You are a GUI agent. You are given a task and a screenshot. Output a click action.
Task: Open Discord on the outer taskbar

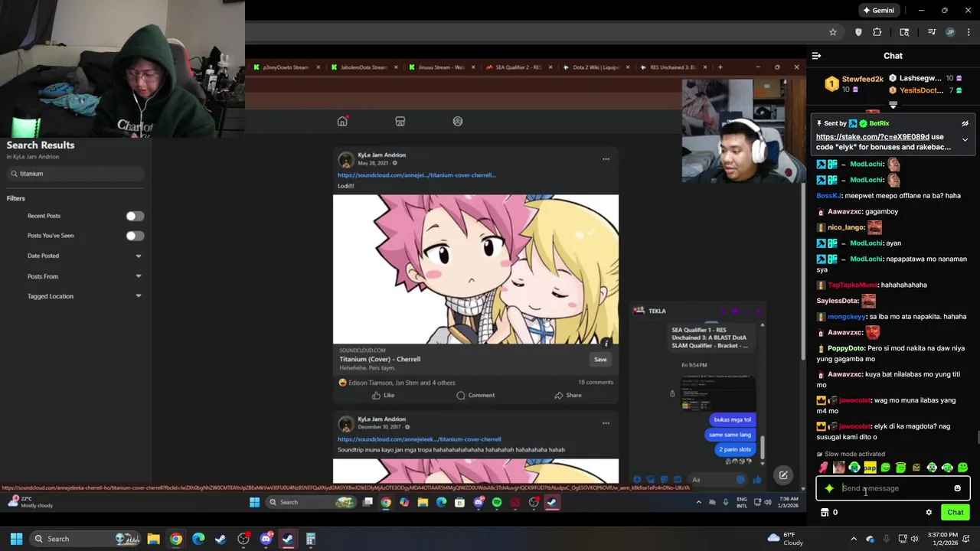(x=266, y=539)
